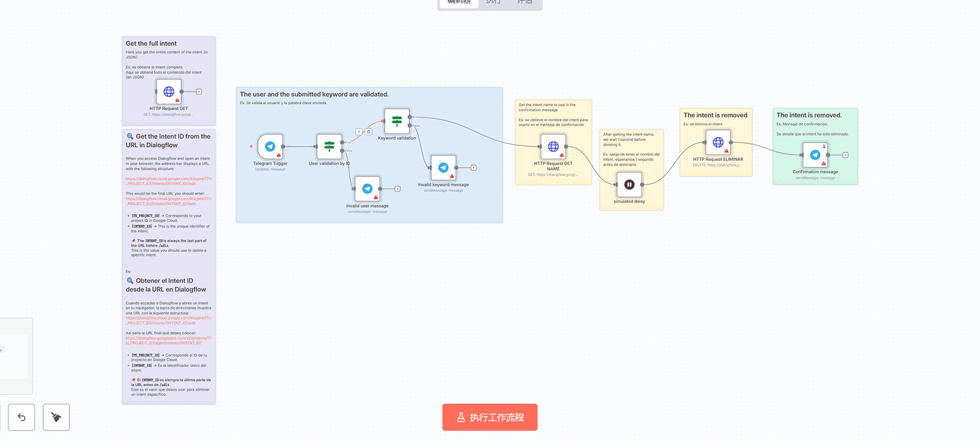Switch to the middle tab in top bar
Screen dimensions: 980x441
[493, 2]
